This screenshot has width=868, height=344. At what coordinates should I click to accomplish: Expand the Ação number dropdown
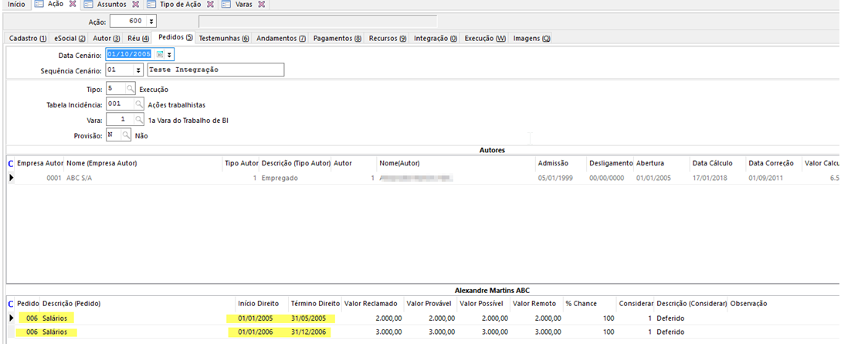pos(151,21)
